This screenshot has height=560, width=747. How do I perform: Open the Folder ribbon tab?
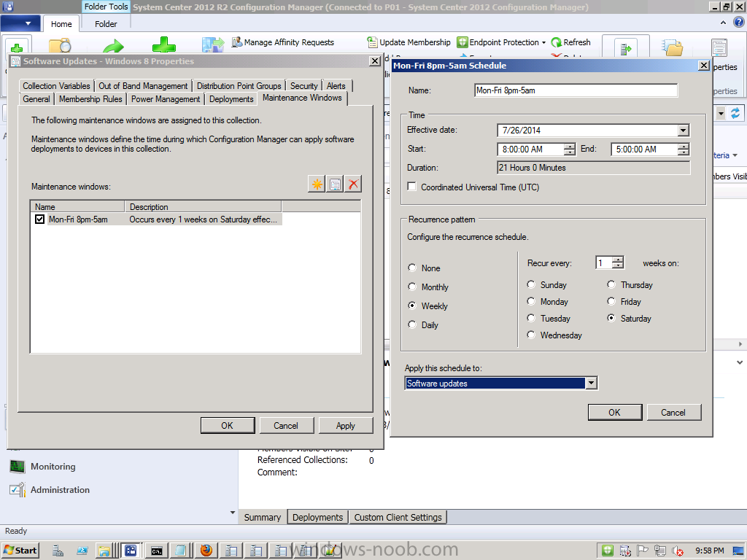click(x=106, y=24)
